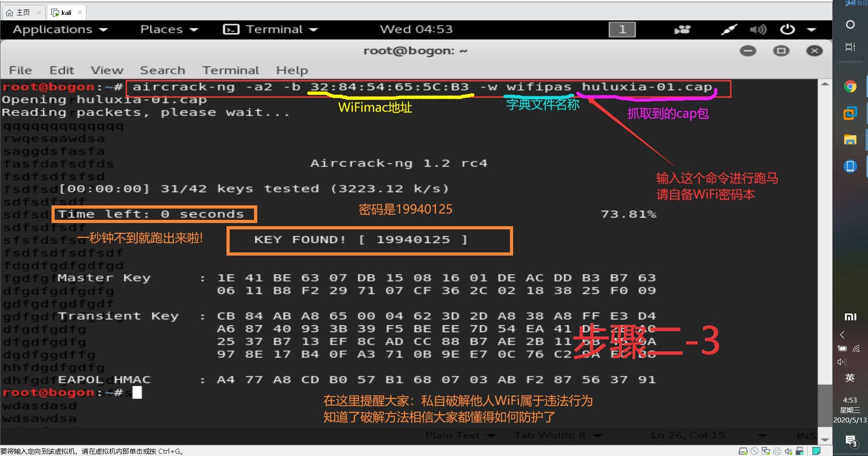
Task: Click the Cortana circle icon on Windows taskbar
Action: (850, 24)
